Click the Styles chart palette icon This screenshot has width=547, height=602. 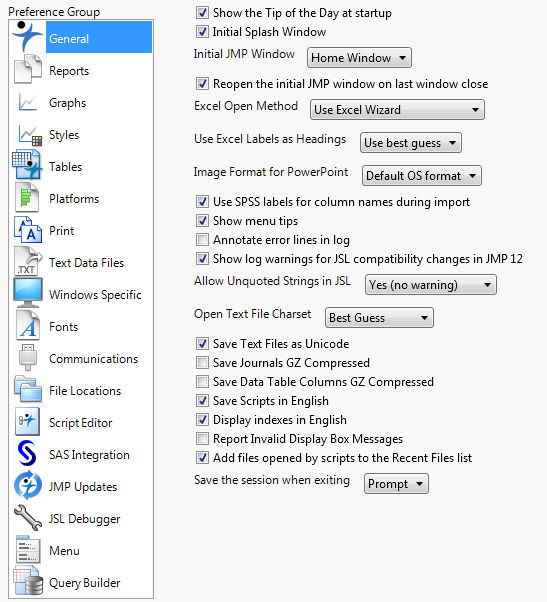(30, 136)
